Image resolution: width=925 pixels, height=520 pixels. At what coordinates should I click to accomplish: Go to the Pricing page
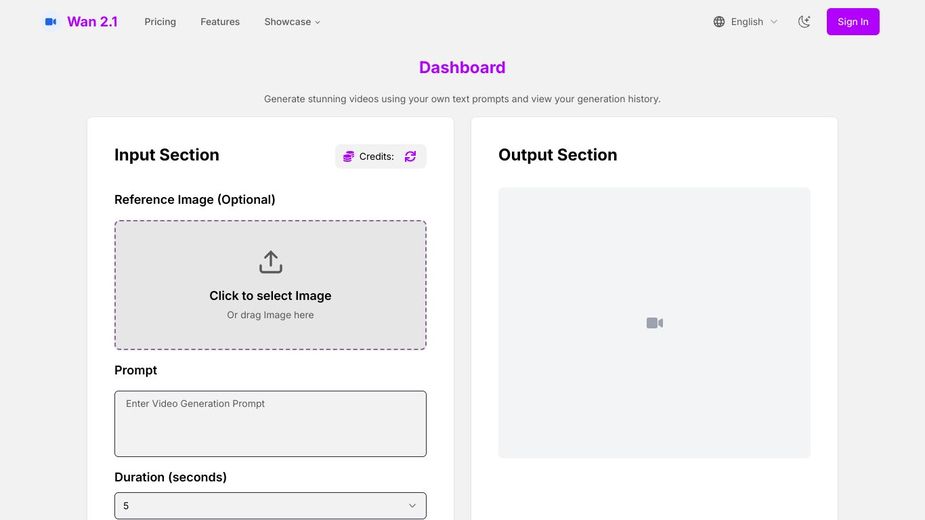coord(160,22)
